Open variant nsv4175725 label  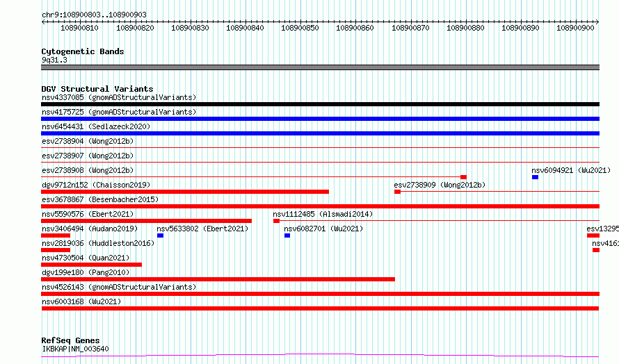[119, 112]
